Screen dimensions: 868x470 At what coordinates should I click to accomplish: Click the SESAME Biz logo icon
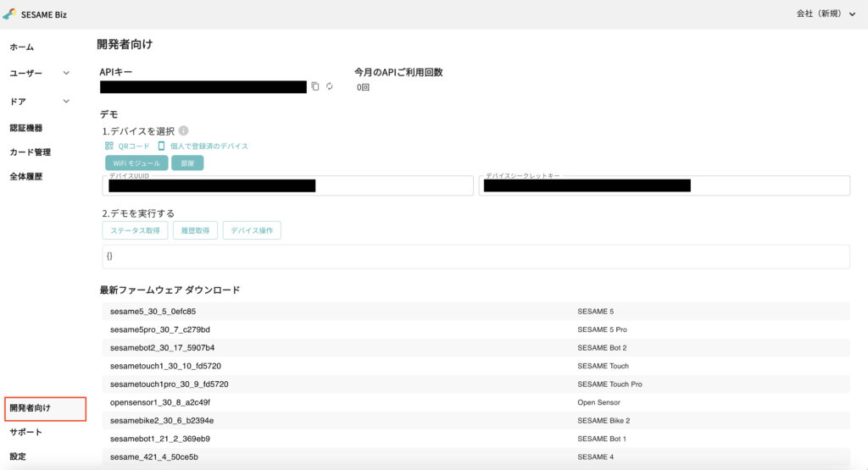pyautogui.click(x=9, y=14)
